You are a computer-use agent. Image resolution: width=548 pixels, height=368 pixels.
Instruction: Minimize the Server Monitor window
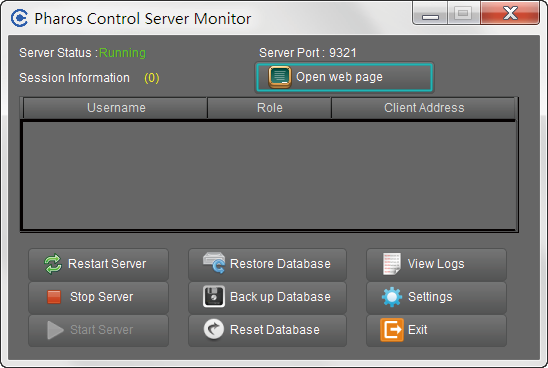(430, 14)
